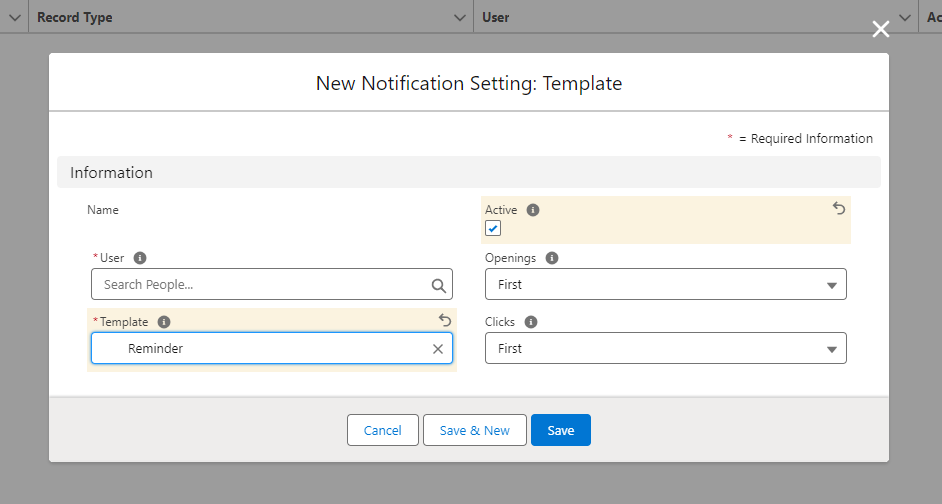The width and height of the screenshot is (942, 504).
Task: Close the New Notification Setting dialog
Action: [x=880, y=30]
